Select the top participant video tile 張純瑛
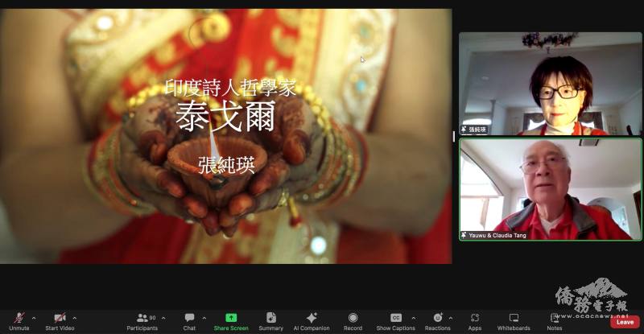 [551, 84]
